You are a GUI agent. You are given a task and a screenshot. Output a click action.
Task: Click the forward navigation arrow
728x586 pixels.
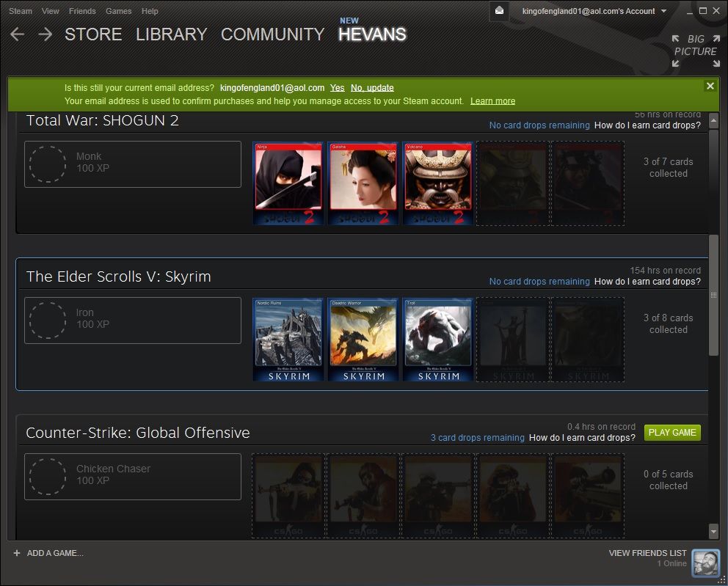45,34
